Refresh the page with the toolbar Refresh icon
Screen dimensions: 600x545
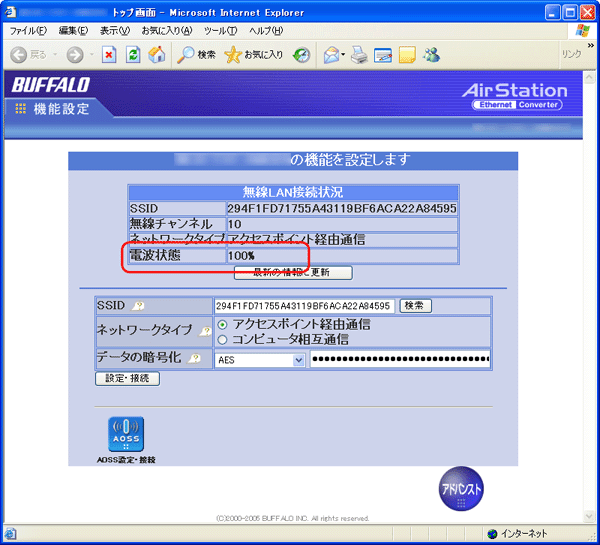click(133, 55)
